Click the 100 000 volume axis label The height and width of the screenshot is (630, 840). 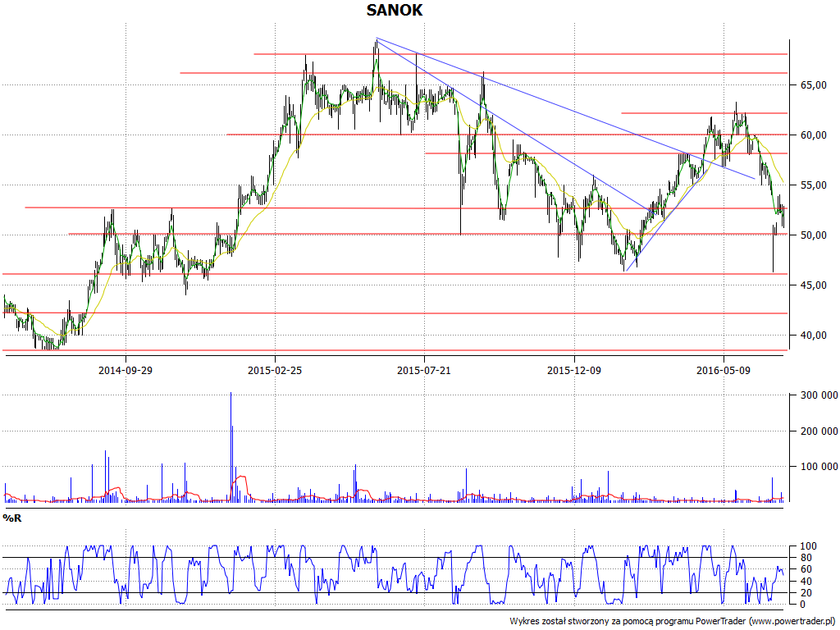(x=819, y=467)
